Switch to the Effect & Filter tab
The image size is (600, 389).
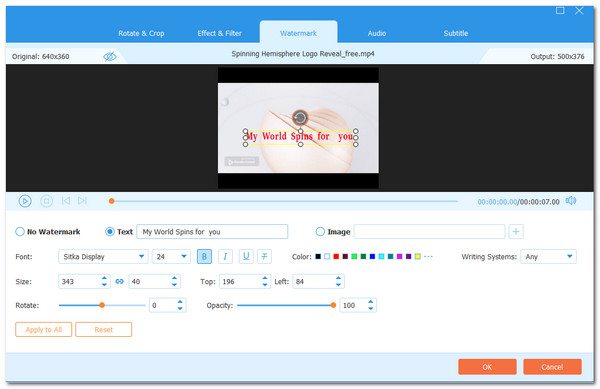tap(220, 33)
